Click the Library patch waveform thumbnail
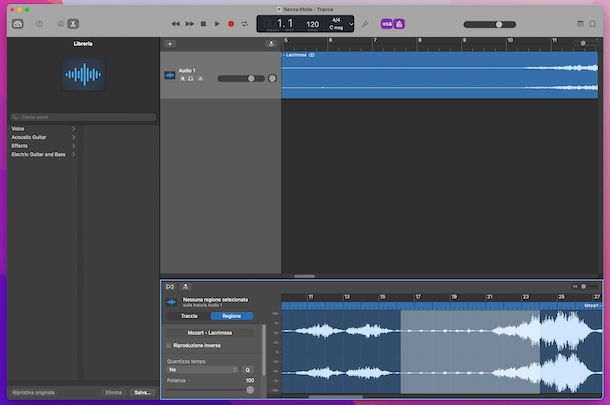This screenshot has width=610, height=405. point(84,74)
